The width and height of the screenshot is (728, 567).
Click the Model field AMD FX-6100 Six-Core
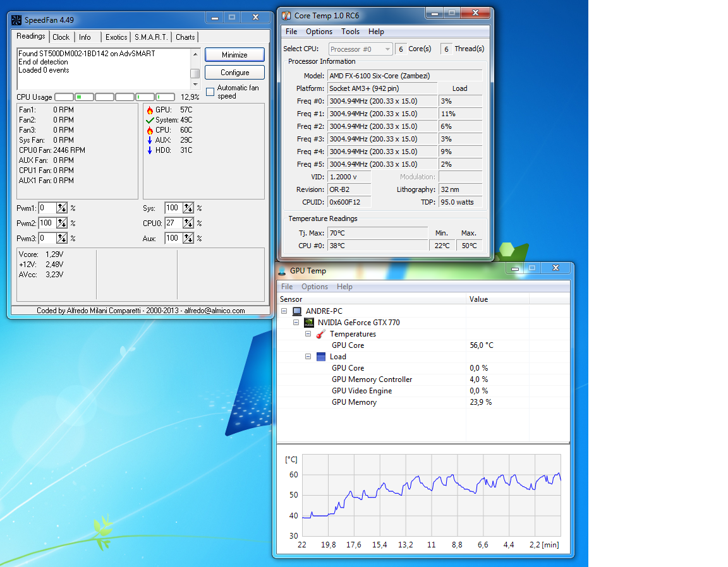[x=405, y=76]
